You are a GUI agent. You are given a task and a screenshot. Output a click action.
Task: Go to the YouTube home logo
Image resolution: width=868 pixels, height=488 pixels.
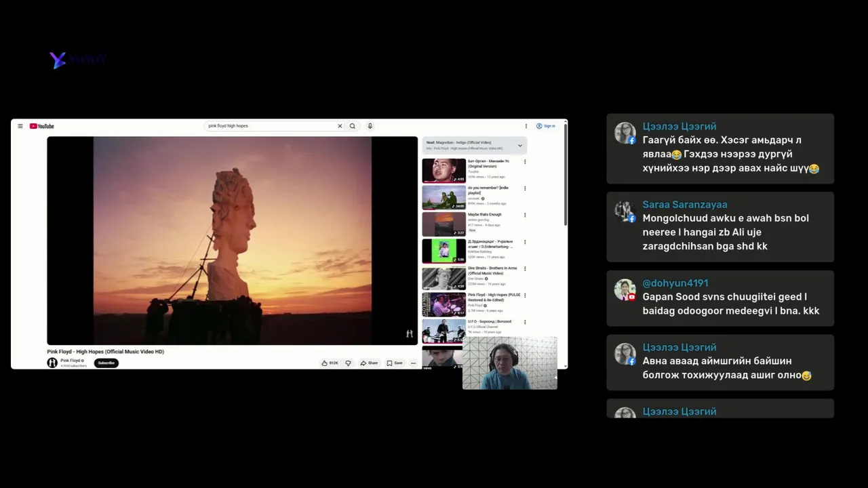(x=41, y=126)
